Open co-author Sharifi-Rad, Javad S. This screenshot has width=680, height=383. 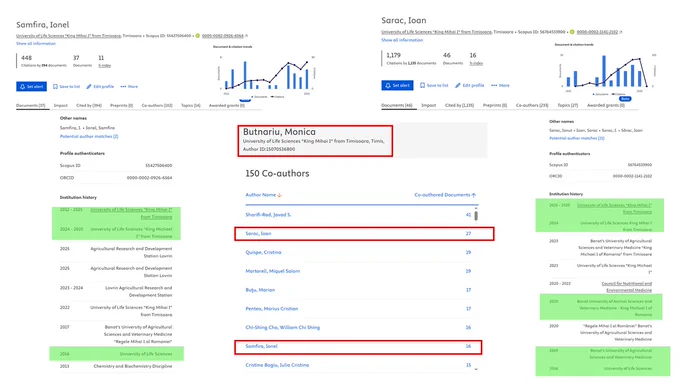pyautogui.click(x=268, y=215)
